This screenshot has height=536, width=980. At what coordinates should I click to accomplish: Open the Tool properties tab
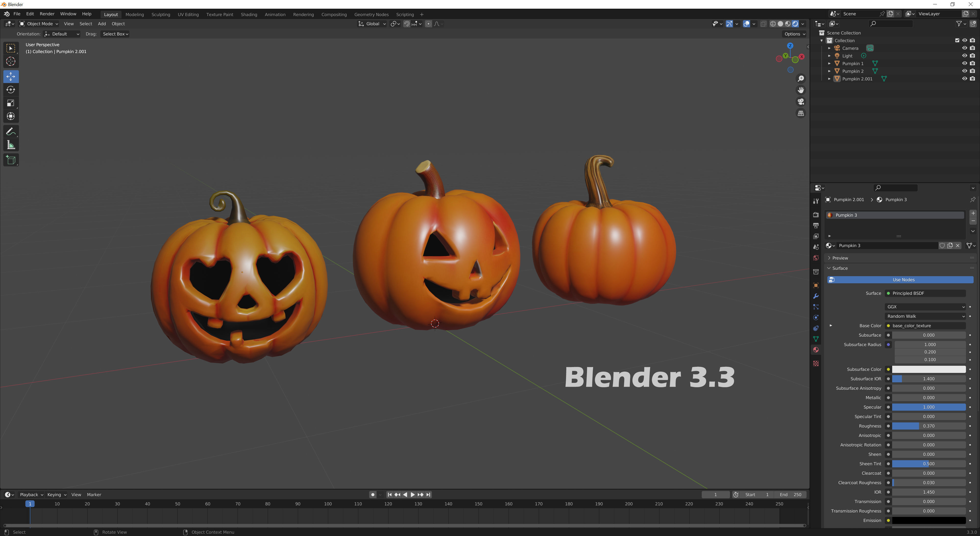pos(816,201)
